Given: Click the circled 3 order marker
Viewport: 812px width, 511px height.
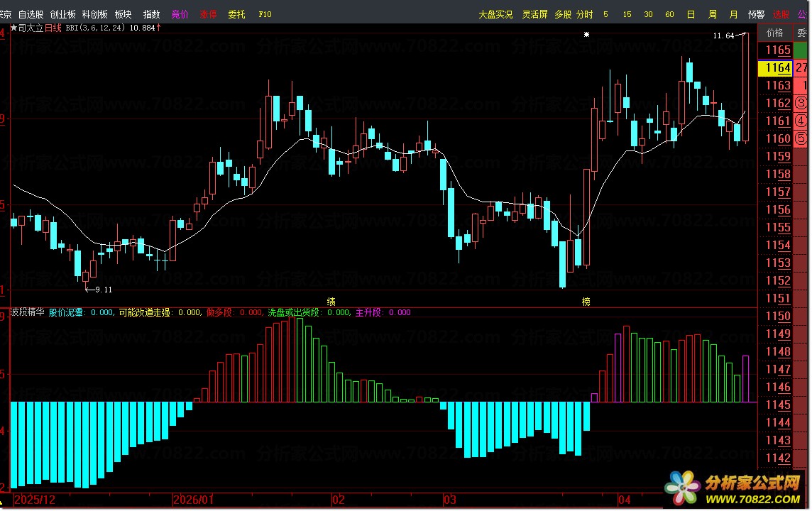Looking at the screenshot, I should click(801, 103).
